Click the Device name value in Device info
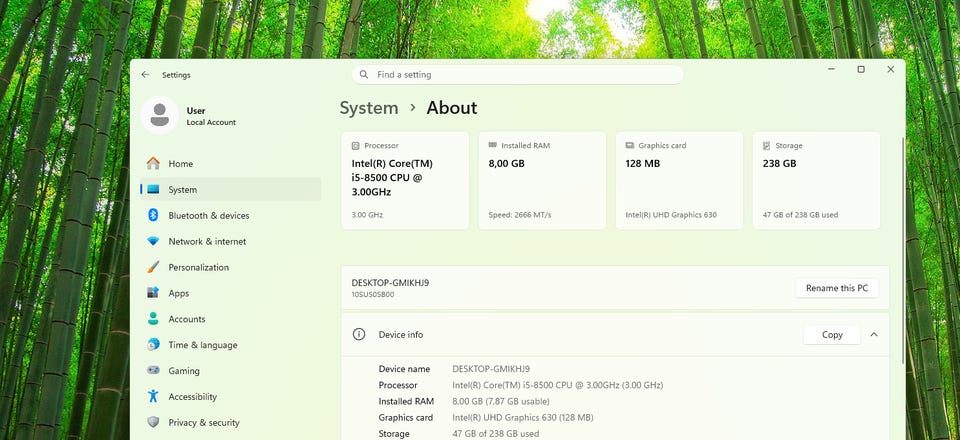The height and width of the screenshot is (440, 960). [x=491, y=369]
